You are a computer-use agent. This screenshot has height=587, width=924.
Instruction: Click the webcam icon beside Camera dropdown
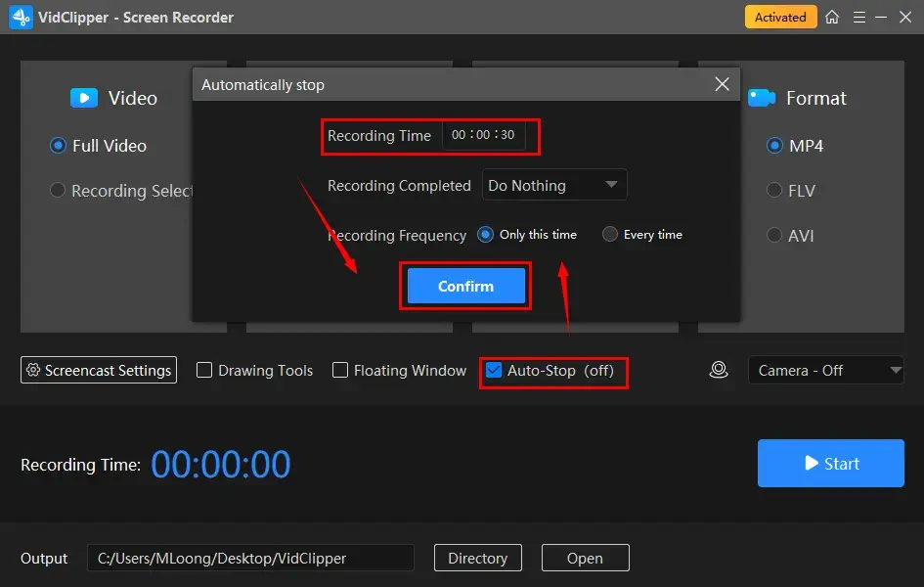[719, 370]
